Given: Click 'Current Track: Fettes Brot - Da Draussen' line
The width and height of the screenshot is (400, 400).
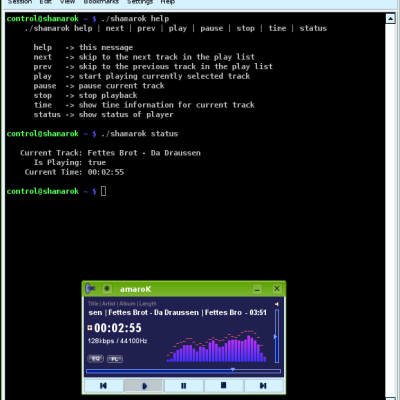Looking at the screenshot, I should (x=110, y=153).
